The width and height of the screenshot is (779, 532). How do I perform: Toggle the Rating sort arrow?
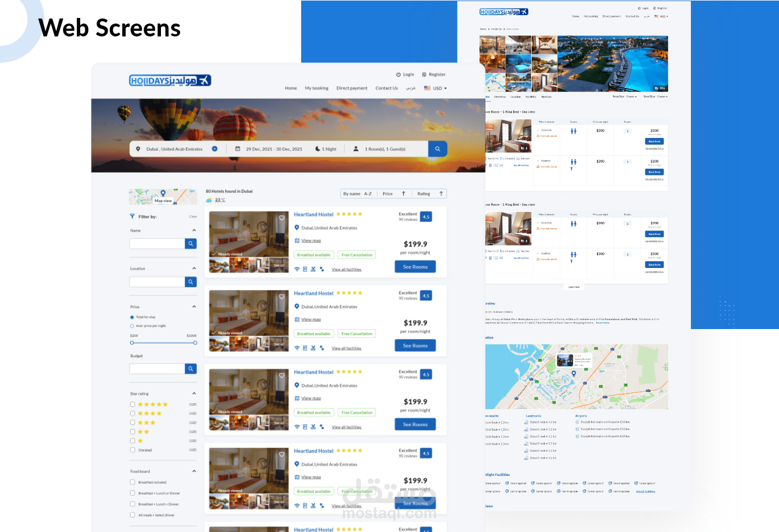pos(441,193)
